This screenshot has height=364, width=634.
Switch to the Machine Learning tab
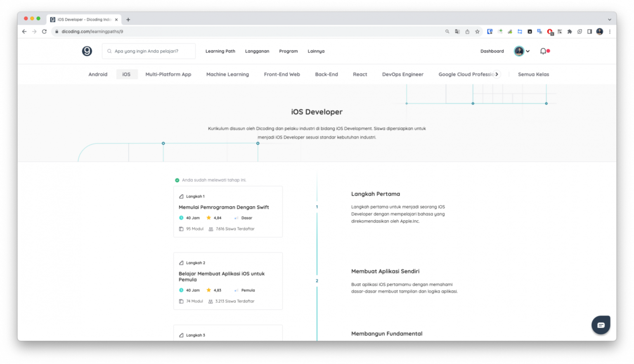click(x=227, y=74)
